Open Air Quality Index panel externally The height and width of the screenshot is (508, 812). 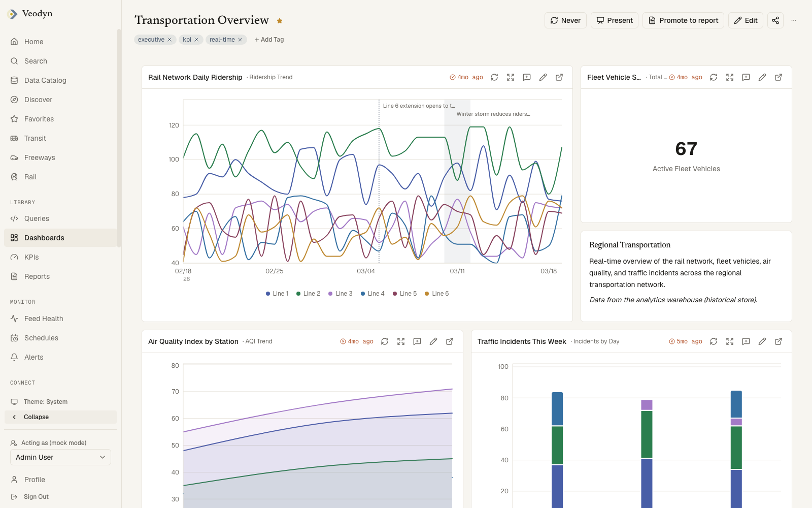450,341
